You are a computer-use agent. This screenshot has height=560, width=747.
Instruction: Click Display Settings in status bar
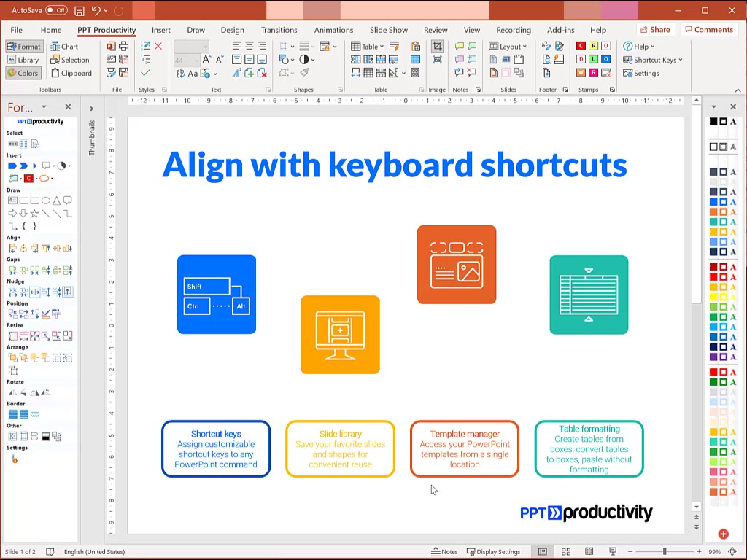[x=494, y=551]
